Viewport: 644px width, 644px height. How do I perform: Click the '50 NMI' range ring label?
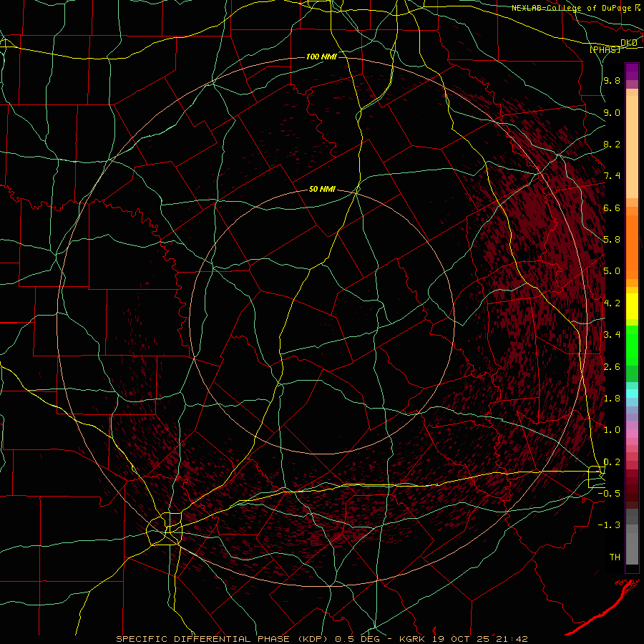(322, 190)
